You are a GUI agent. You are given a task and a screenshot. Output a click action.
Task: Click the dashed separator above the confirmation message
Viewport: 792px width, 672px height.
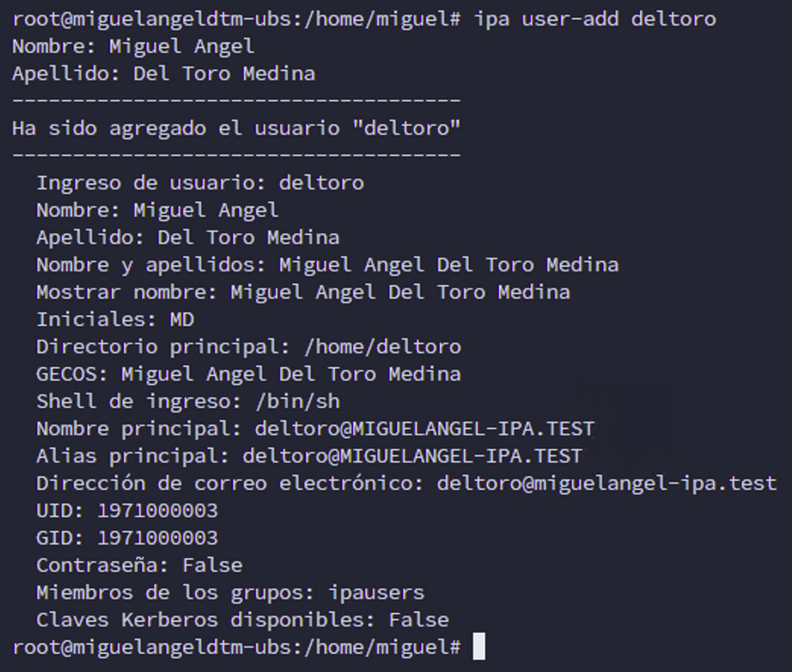click(x=237, y=100)
